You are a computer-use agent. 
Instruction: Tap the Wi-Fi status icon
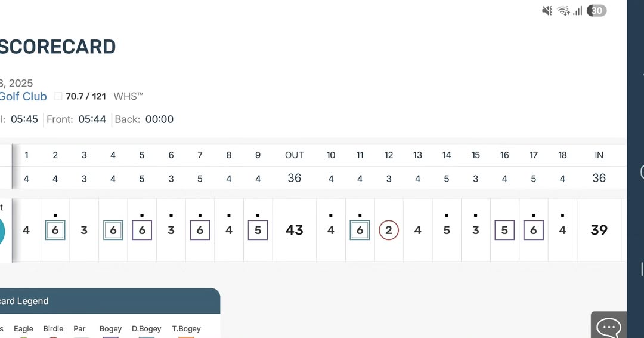click(x=563, y=11)
